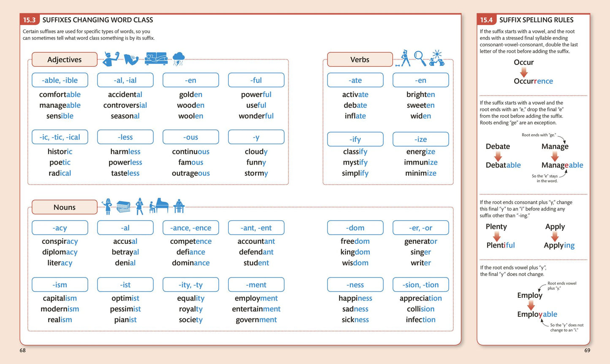Viewport: 610px width, 364px height.
Task: Click the -ism suffix box
Action: (x=60, y=285)
